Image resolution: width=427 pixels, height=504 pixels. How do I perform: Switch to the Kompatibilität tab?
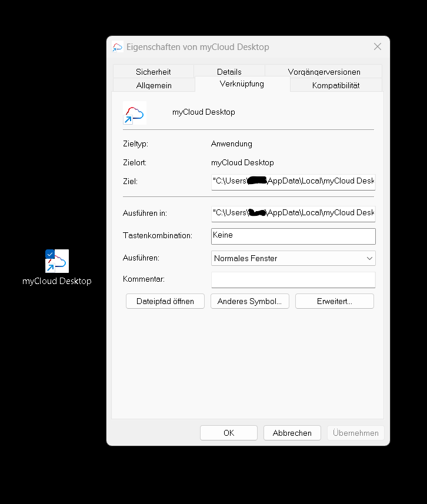click(336, 85)
